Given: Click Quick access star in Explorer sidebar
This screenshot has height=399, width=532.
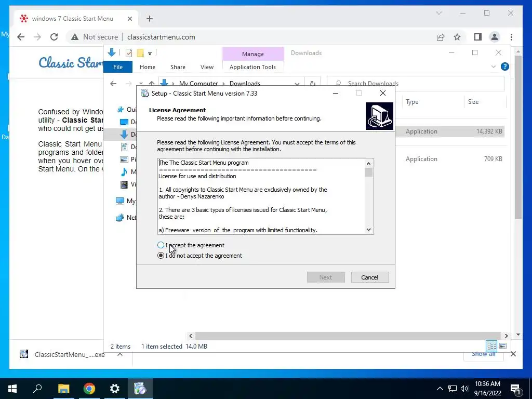Looking at the screenshot, I should pos(121,109).
